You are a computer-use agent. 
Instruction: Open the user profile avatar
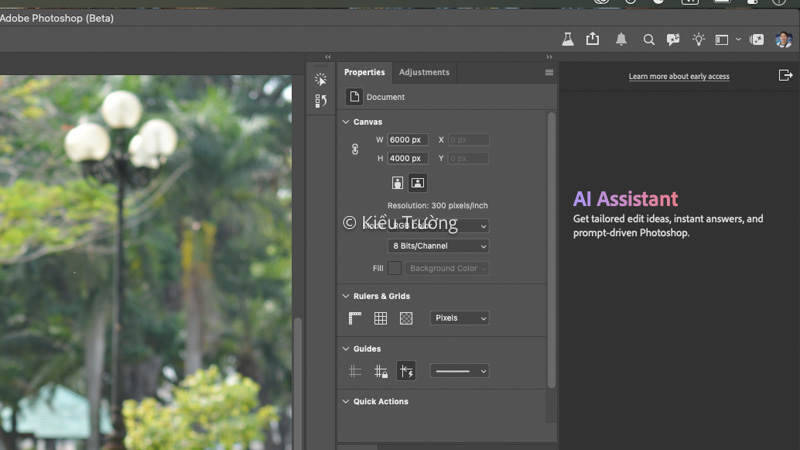tap(784, 39)
